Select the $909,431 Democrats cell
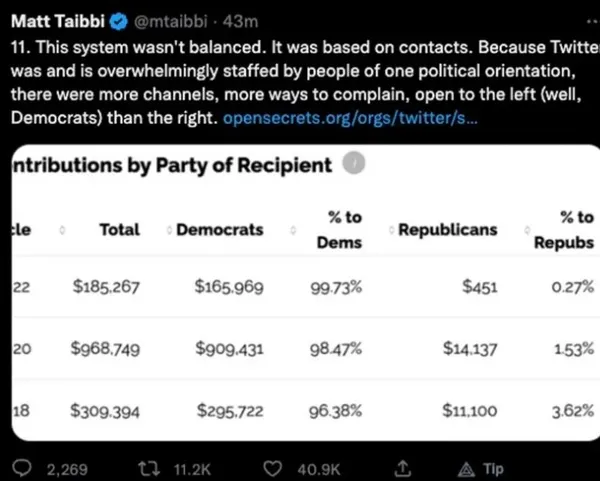 tap(230, 349)
